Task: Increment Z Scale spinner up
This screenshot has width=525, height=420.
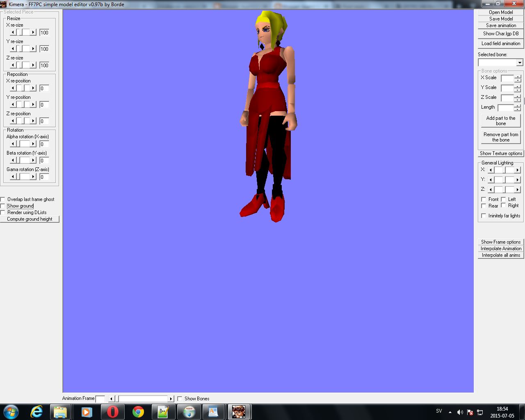Action: 518,96
